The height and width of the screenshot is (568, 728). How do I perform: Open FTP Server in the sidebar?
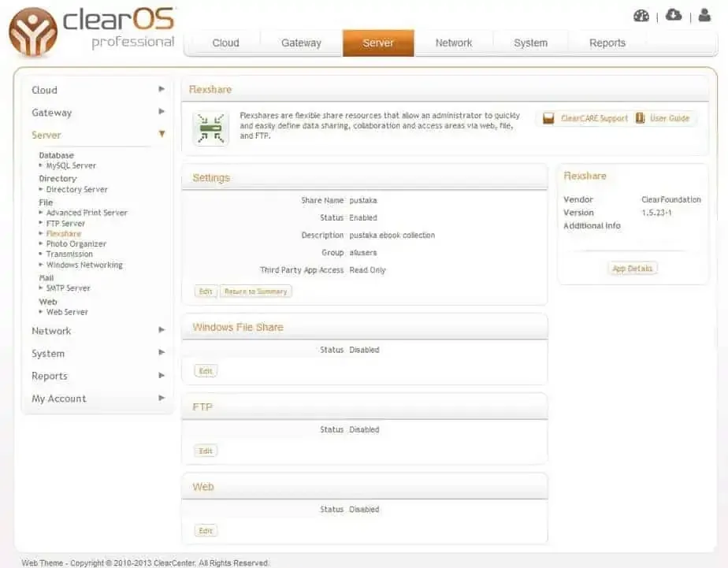[x=65, y=224]
